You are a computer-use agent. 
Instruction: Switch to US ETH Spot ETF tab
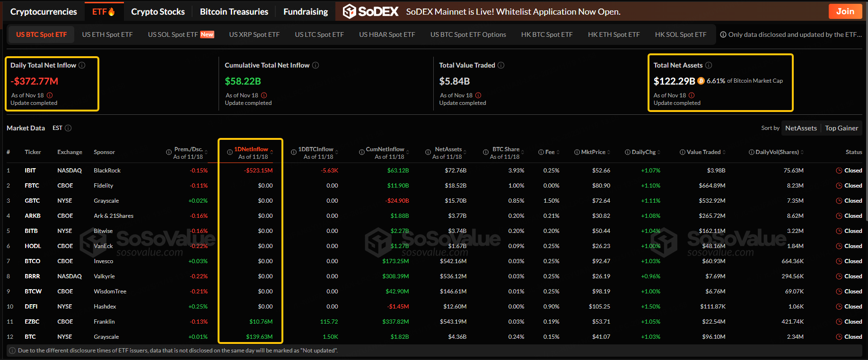[x=107, y=34]
